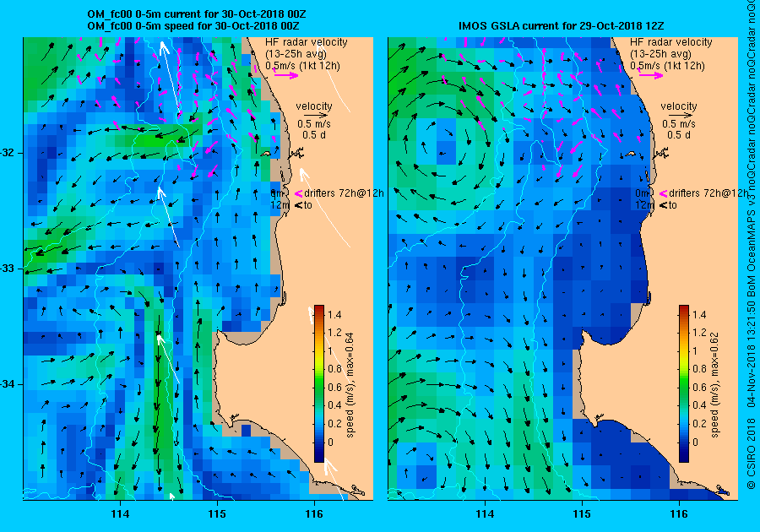Image resolution: width=760 pixels, height=532 pixels.
Task: Click longitude label 115 under right map
Action: tap(582, 514)
